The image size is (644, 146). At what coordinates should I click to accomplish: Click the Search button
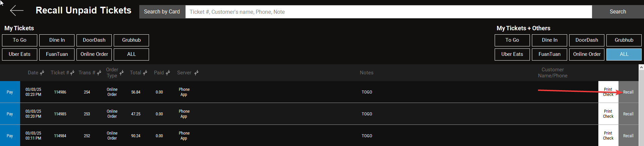coord(617,12)
